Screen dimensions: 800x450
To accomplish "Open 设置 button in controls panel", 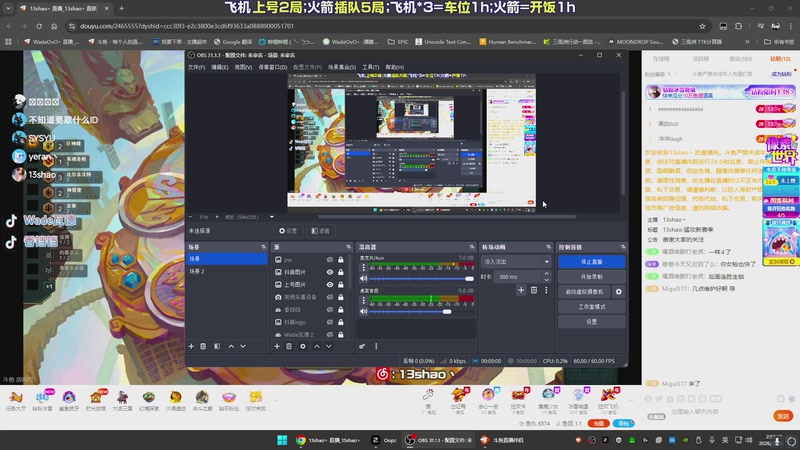I will point(591,321).
